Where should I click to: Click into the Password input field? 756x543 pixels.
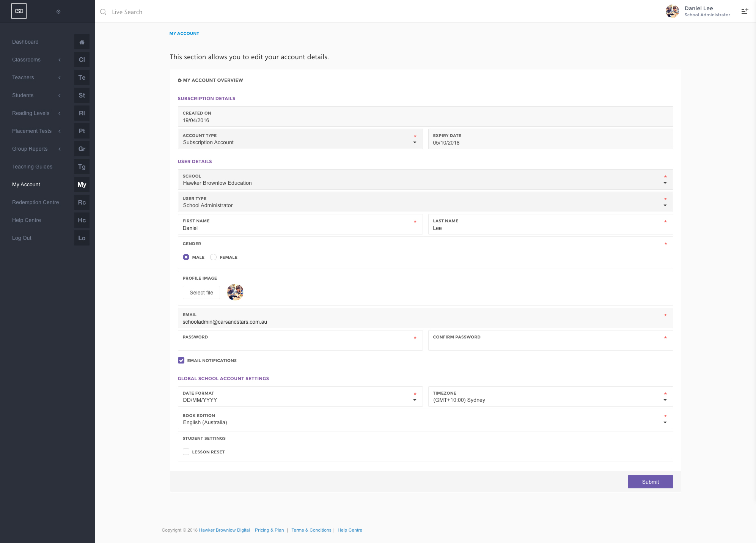[x=300, y=344]
